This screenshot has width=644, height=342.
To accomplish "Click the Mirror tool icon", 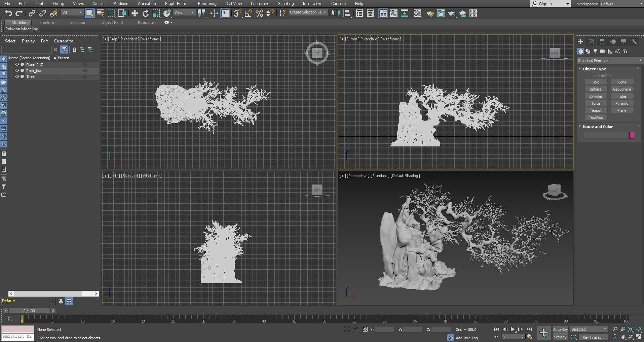I will (x=336, y=13).
